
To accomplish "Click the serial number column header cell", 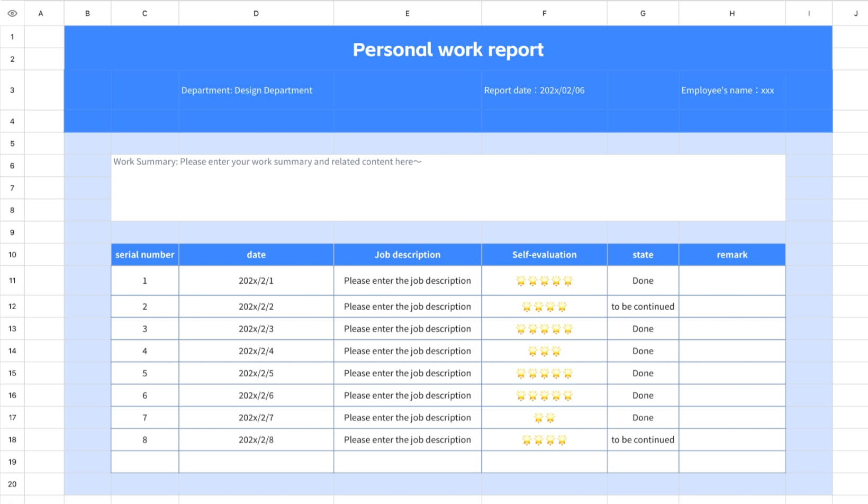I will [145, 255].
